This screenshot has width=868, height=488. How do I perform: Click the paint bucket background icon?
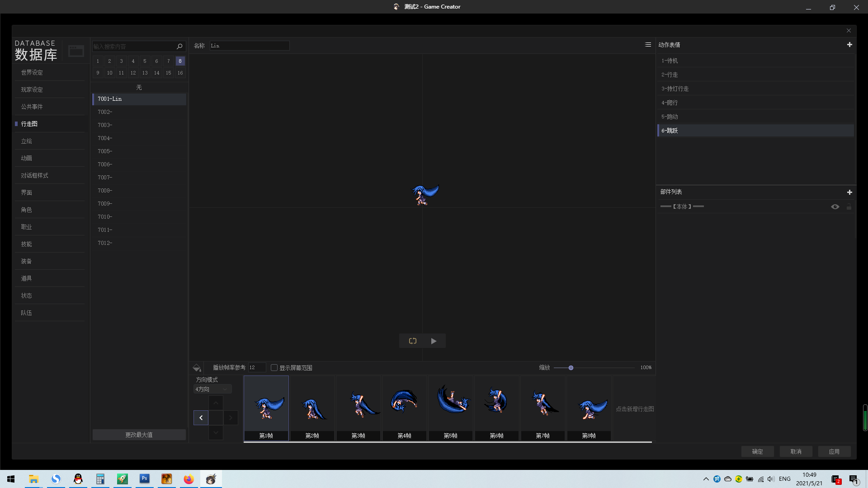tap(197, 368)
